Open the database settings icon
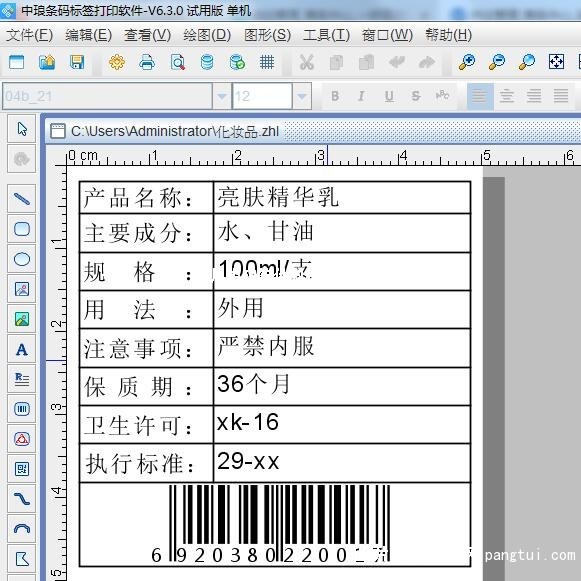Image resolution: width=581 pixels, height=581 pixels. [x=207, y=62]
